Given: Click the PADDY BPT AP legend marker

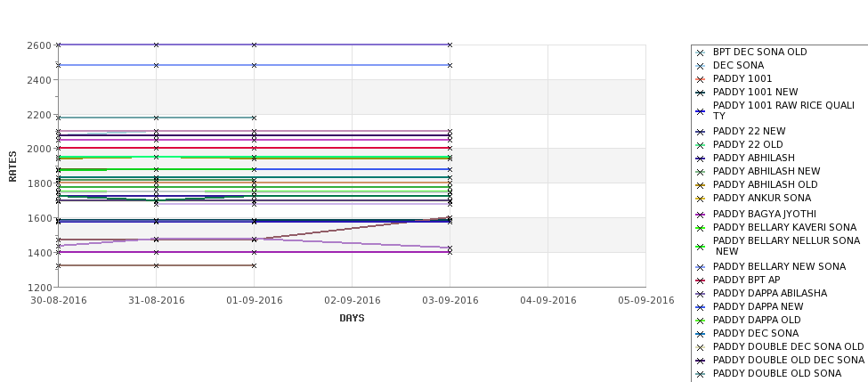Looking at the screenshot, I should point(701,280).
